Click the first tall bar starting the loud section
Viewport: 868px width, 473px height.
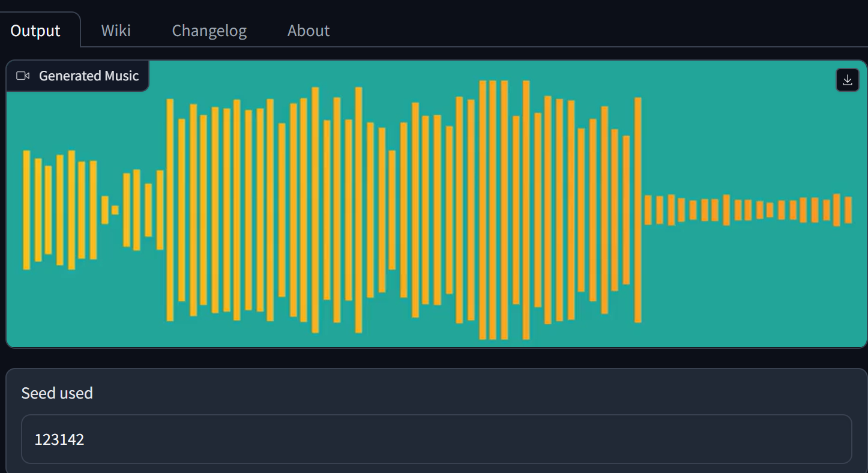(x=170, y=210)
